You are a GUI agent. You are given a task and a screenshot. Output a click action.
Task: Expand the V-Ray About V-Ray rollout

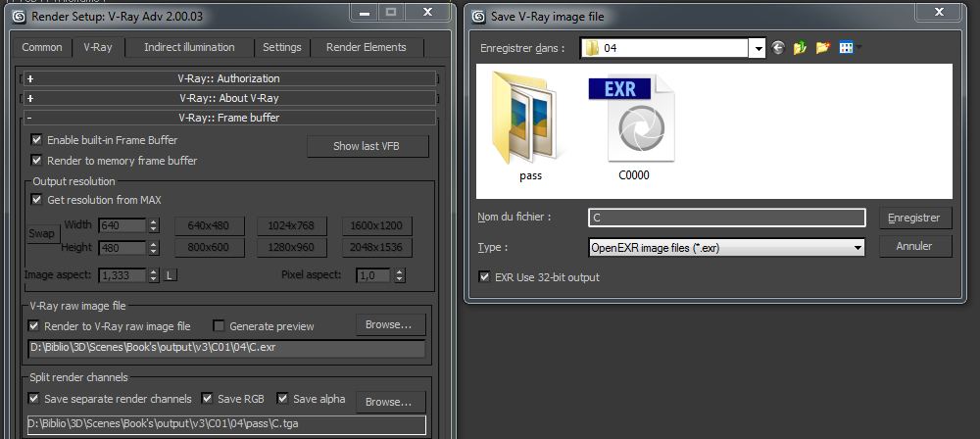point(228,98)
